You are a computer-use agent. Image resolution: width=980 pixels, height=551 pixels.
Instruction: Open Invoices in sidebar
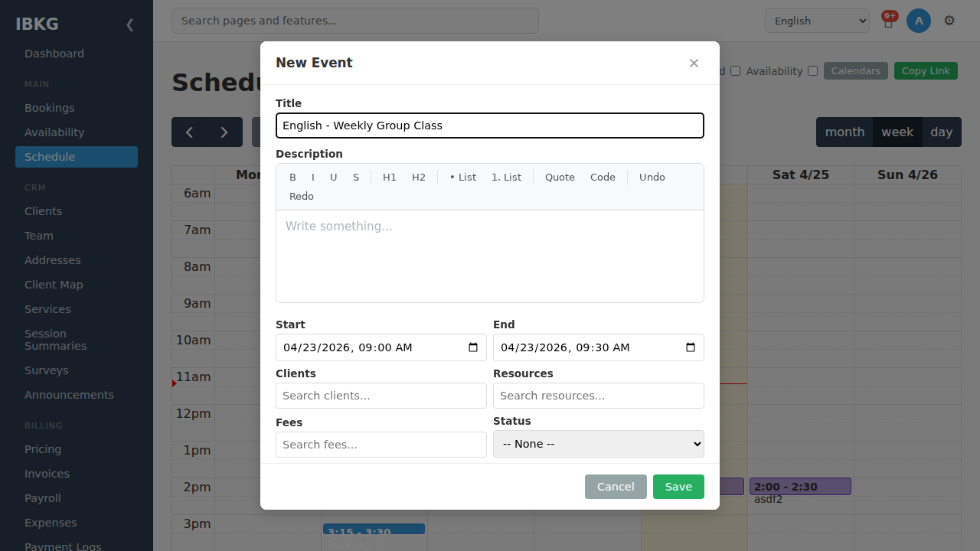click(x=77, y=474)
